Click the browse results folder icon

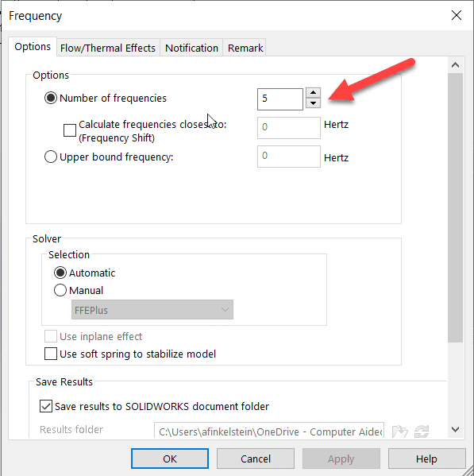click(x=399, y=431)
